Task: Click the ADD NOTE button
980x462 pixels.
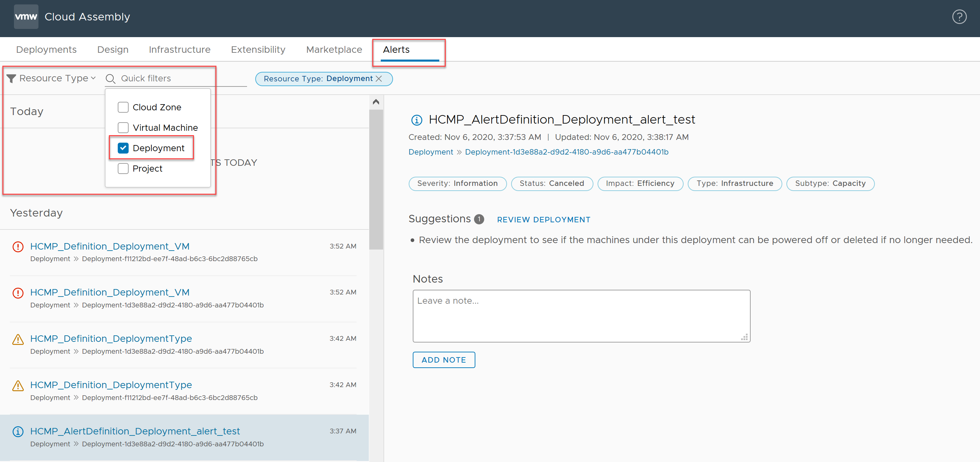Action: click(x=444, y=360)
